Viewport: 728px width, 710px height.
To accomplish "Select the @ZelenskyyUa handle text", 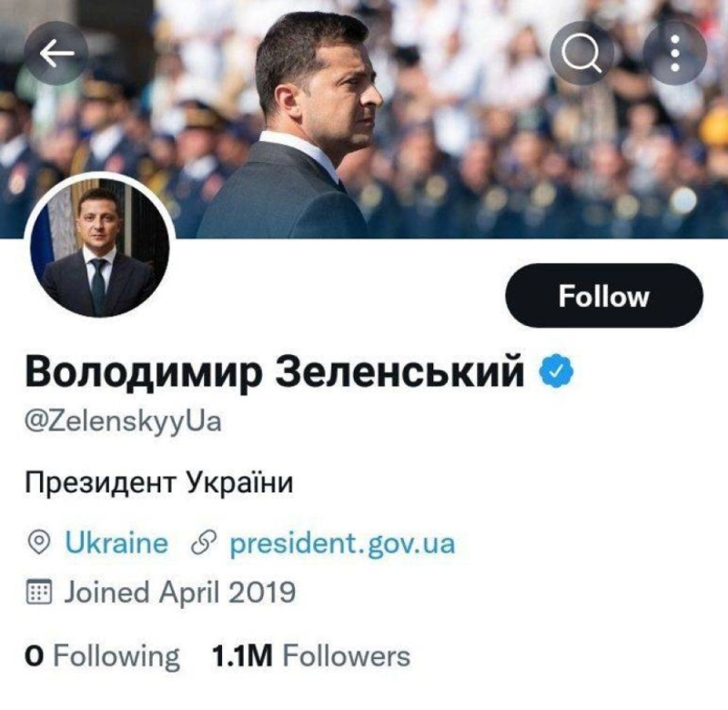I will tap(124, 424).
